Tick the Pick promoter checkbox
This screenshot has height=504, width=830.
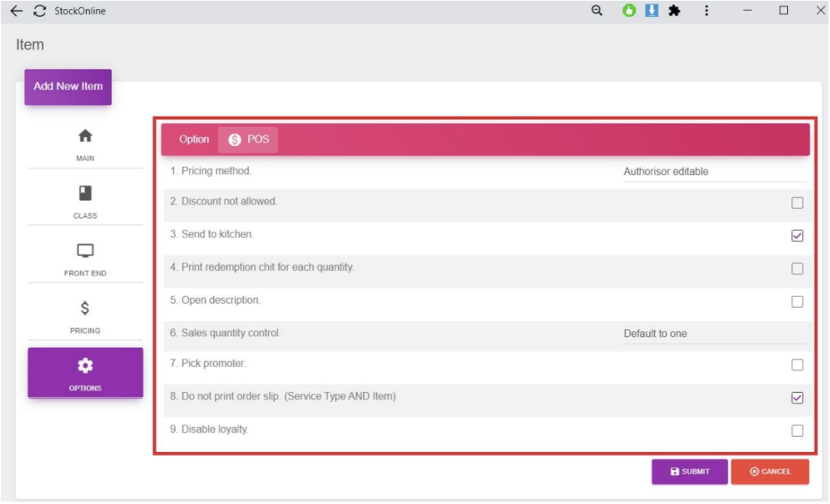coord(798,365)
